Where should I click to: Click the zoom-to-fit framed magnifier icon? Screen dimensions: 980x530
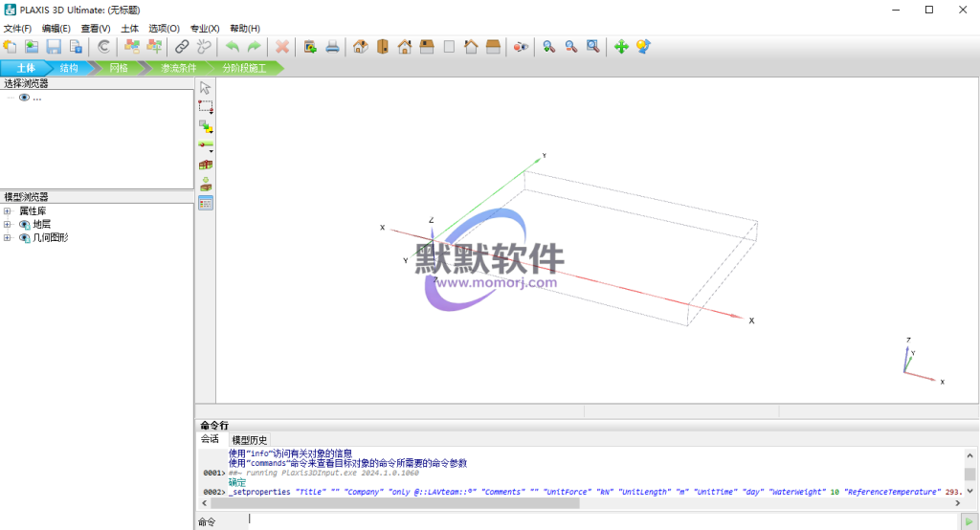(x=592, y=46)
